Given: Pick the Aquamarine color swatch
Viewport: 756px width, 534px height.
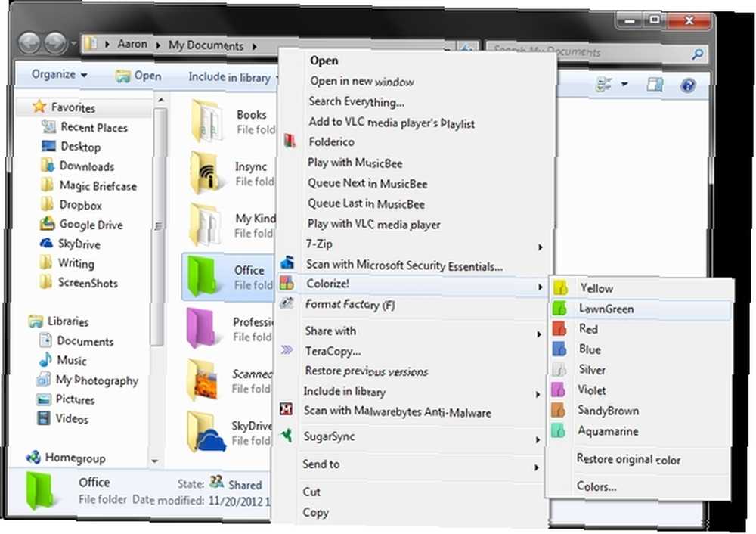Looking at the screenshot, I should (x=559, y=431).
